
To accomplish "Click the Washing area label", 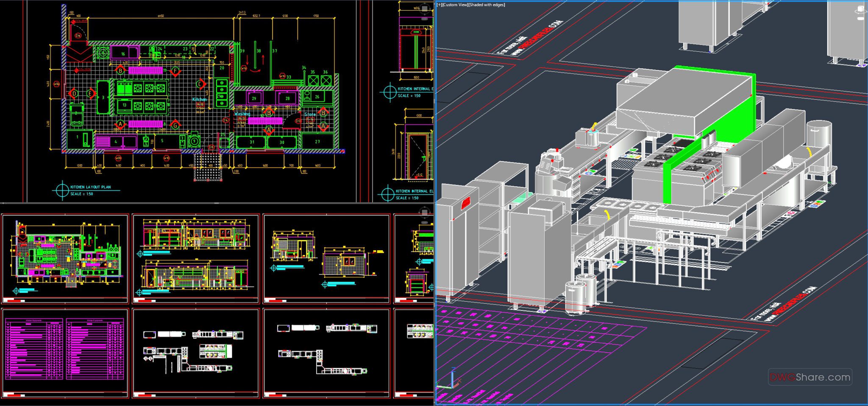I will tap(242, 113).
